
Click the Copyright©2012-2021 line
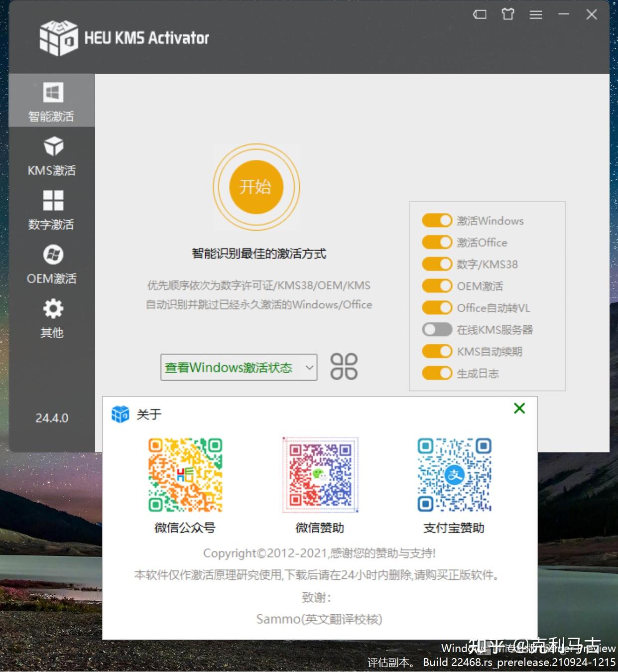pos(319,553)
